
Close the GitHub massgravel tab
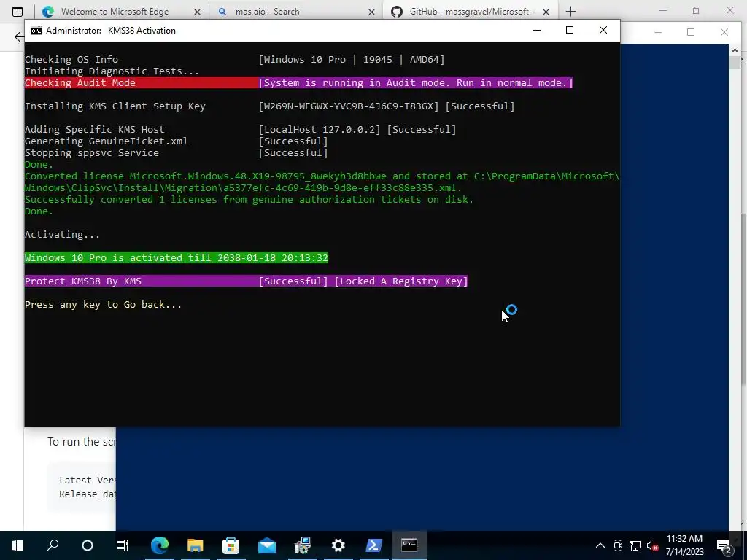click(546, 12)
